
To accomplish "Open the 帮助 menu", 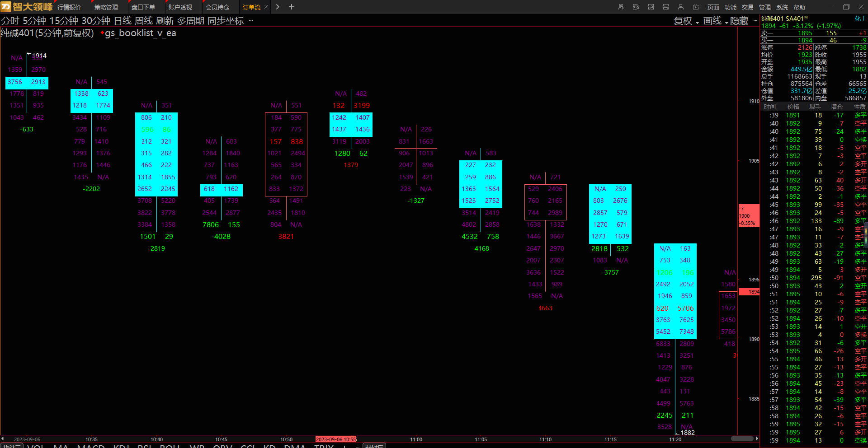I will tap(799, 7).
